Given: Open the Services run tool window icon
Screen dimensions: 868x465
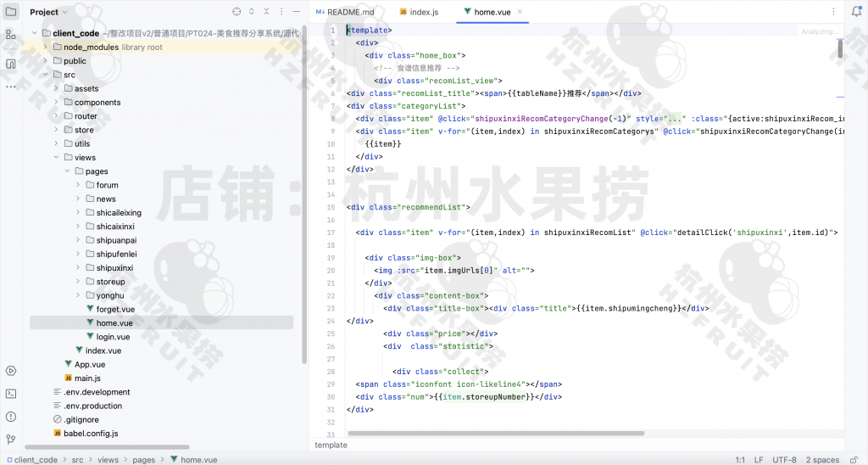Looking at the screenshot, I should pyautogui.click(x=11, y=371).
